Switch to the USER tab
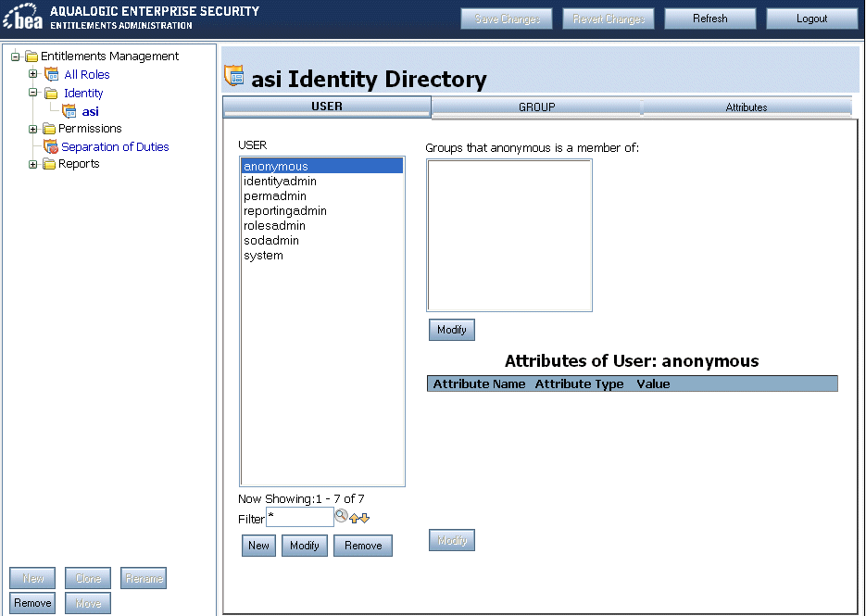The width and height of the screenshot is (866, 616). [x=327, y=107]
